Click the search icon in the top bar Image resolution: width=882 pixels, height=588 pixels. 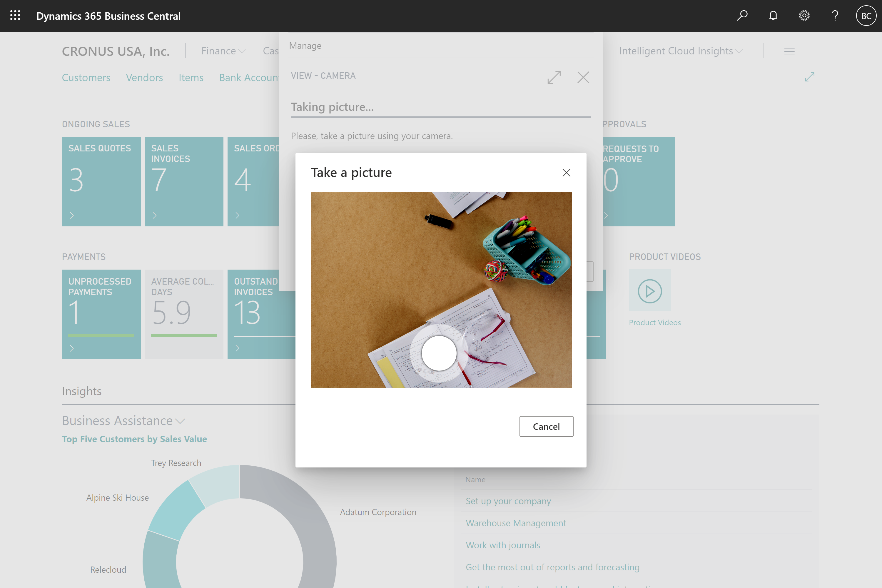[x=742, y=16]
